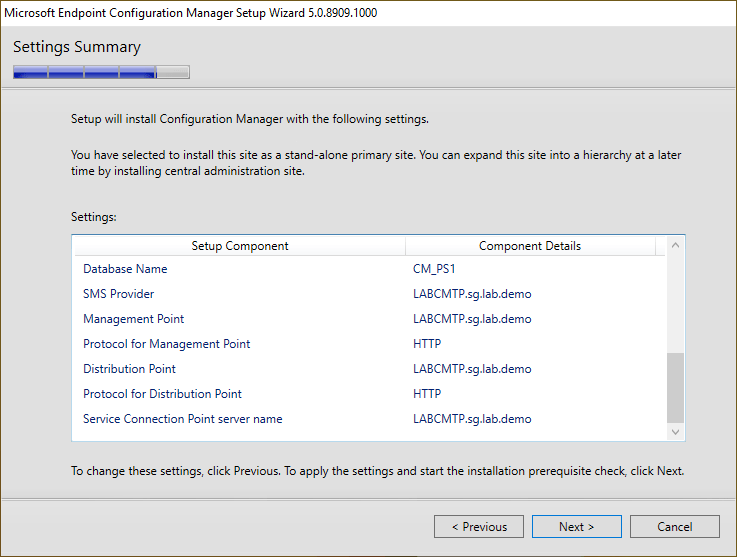Cancel the setup wizard
Viewport: 737px width, 557px height.
click(x=674, y=527)
